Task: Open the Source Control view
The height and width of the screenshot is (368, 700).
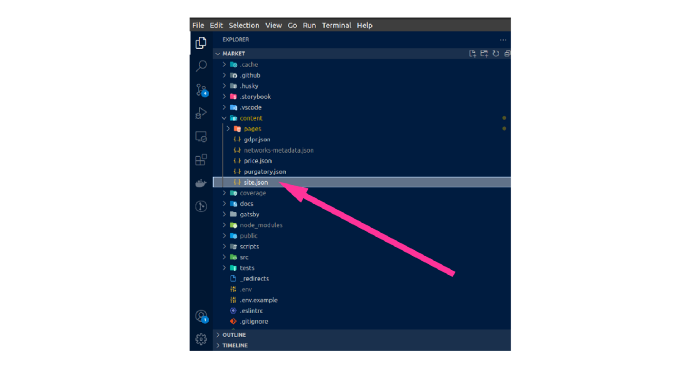Action: coord(201,90)
